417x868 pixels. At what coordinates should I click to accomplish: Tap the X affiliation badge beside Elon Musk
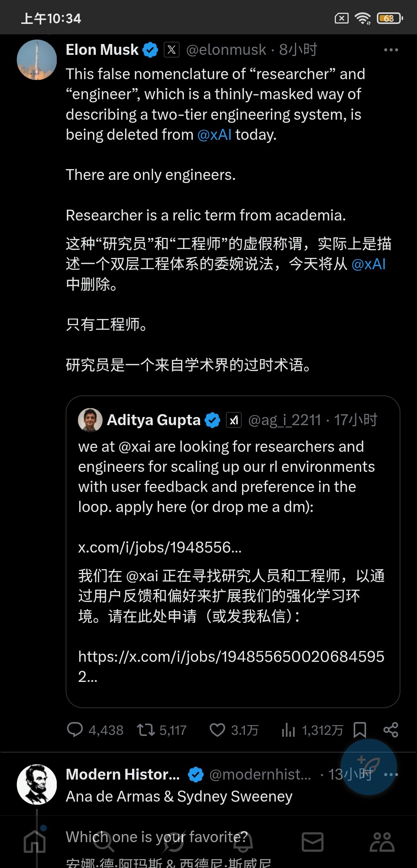[x=171, y=50]
